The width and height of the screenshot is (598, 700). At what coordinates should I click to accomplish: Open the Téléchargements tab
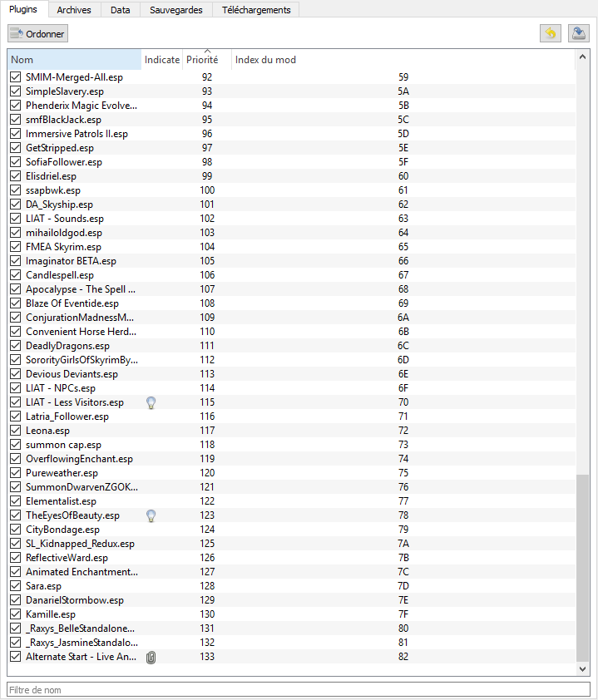tap(256, 10)
